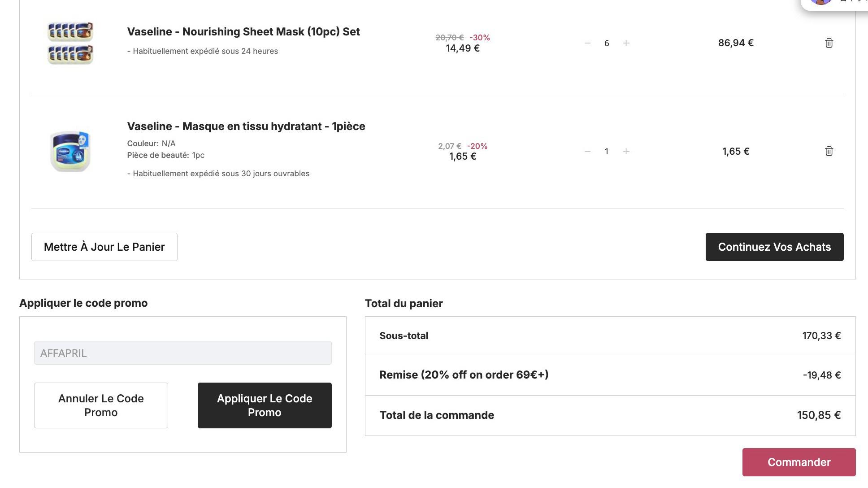Open the hydratant mask product image
Image resolution: width=868 pixels, height=488 pixels.
pos(70,151)
